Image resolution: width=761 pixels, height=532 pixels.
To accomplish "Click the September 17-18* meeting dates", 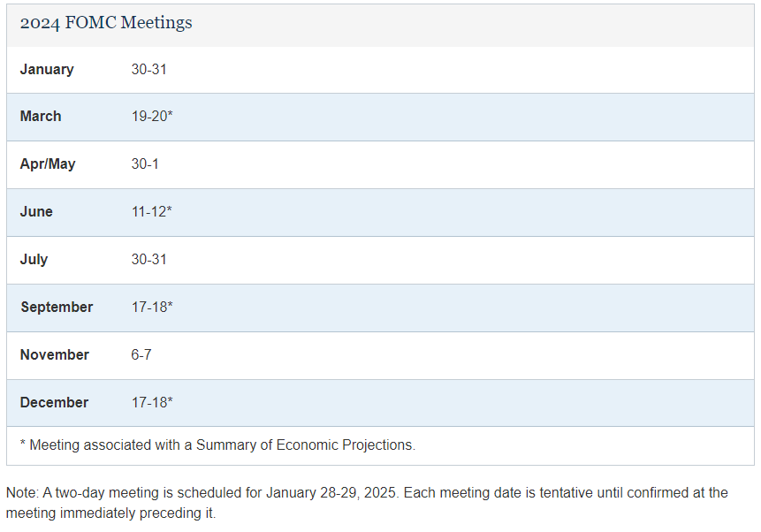I will [152, 308].
